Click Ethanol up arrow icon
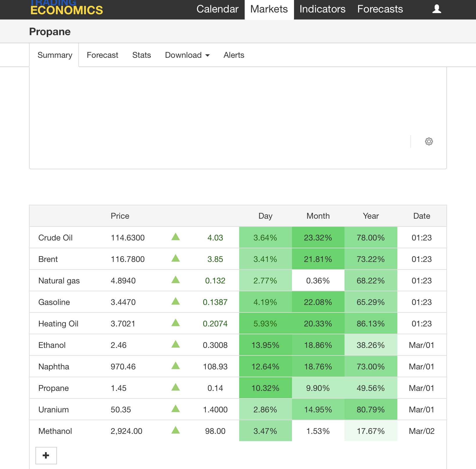 tap(176, 344)
